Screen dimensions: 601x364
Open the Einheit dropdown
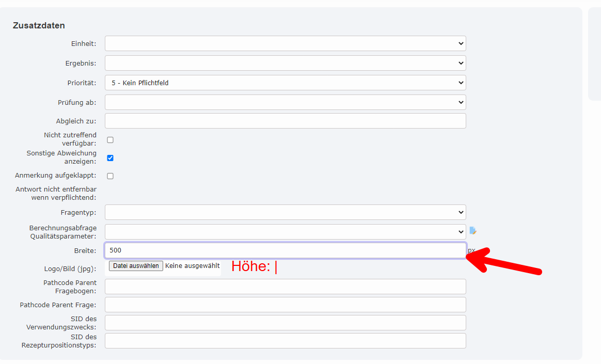(x=285, y=43)
